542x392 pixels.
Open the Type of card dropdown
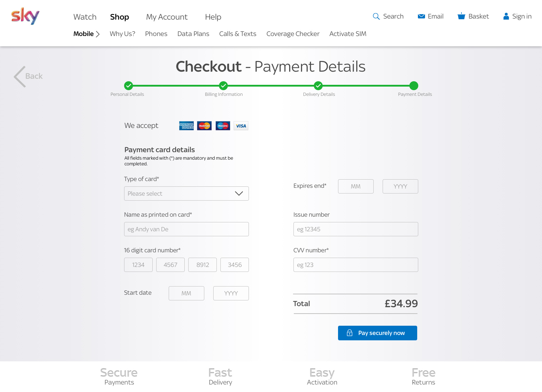(x=186, y=194)
